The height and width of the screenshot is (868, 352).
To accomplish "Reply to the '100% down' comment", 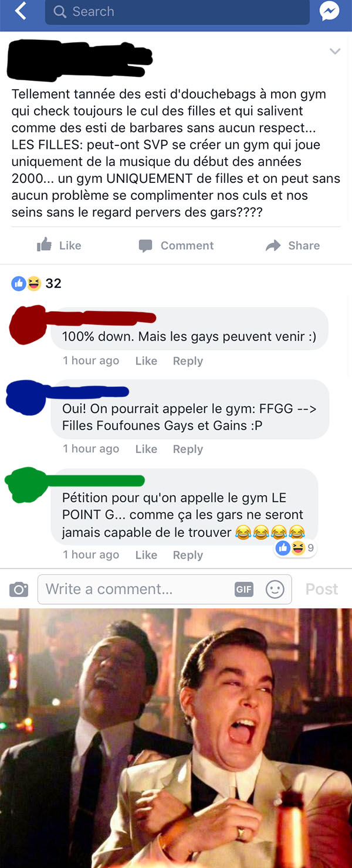I will (188, 361).
